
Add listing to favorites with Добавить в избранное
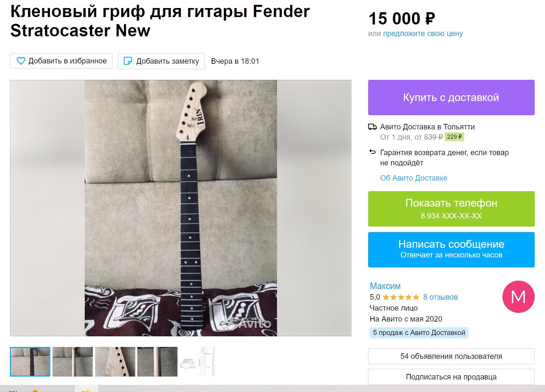point(61,61)
